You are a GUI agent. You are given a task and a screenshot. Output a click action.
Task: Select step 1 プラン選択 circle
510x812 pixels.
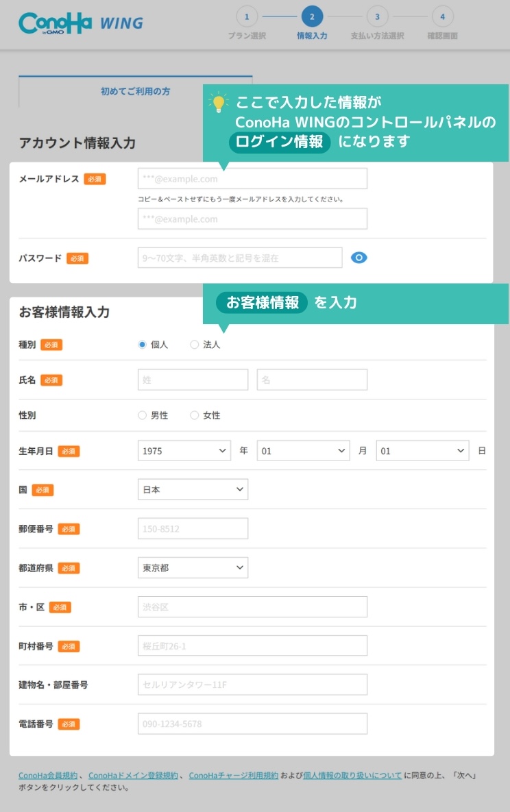(247, 16)
